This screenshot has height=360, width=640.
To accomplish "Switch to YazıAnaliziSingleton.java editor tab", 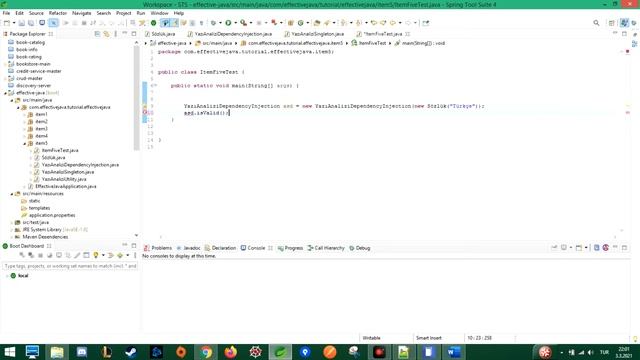I will [x=315, y=34].
